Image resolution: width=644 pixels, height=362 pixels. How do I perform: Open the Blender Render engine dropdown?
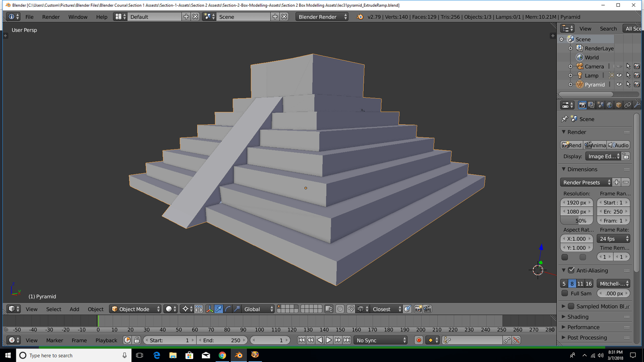322,16
